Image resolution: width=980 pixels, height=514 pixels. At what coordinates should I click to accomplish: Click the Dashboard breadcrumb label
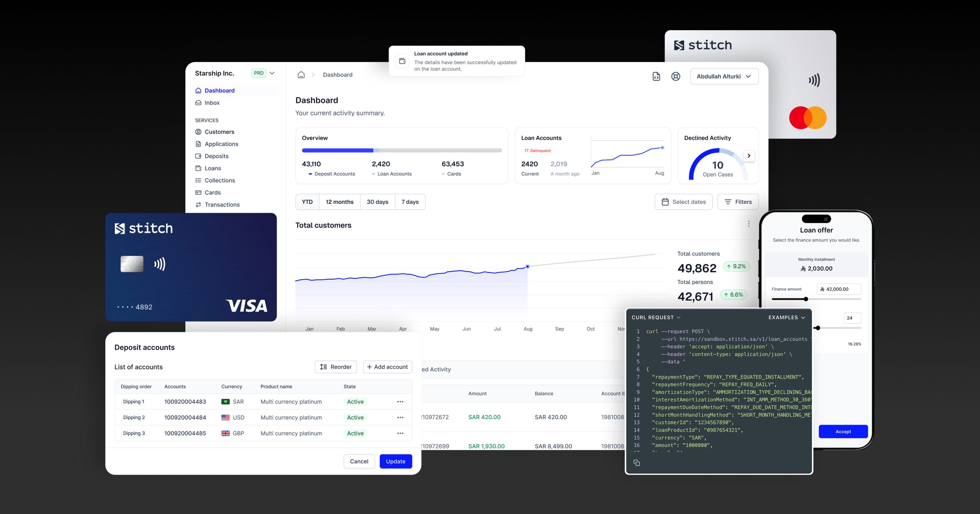[x=338, y=75]
